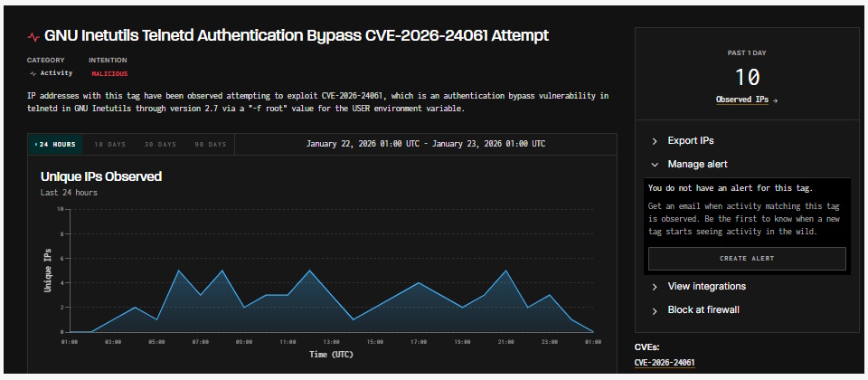Click the chart peak at 21:00

(505, 271)
